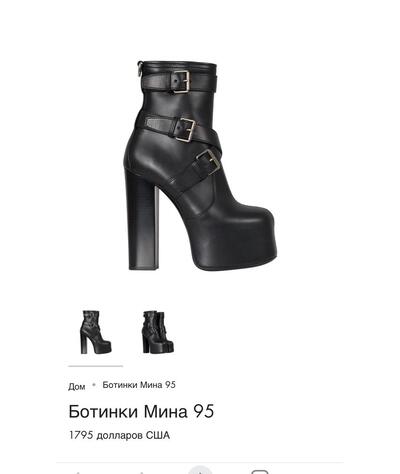The height and width of the screenshot is (474, 400).
Task: Tap the circular plus new-tab button
Action: pos(200,470)
